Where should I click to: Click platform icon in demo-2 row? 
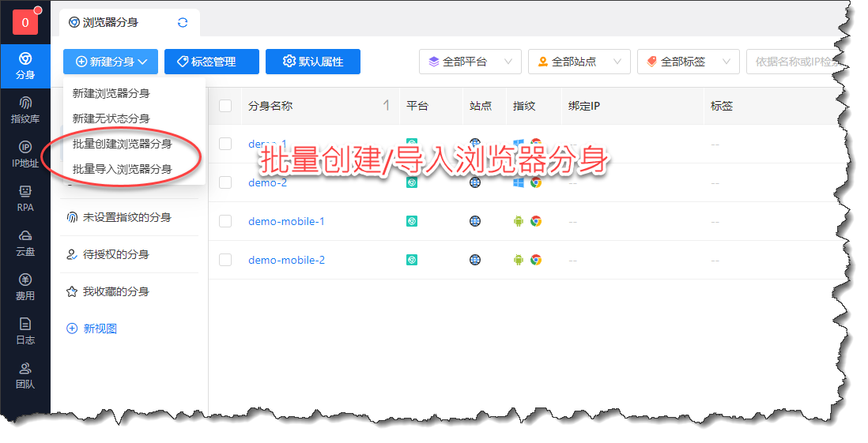[411, 182]
